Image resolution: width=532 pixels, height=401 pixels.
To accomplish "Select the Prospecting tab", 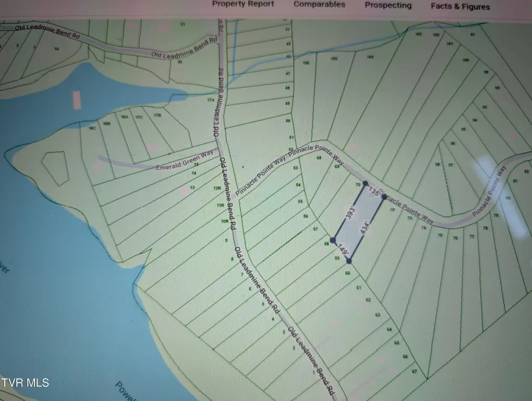I will click(x=388, y=6).
